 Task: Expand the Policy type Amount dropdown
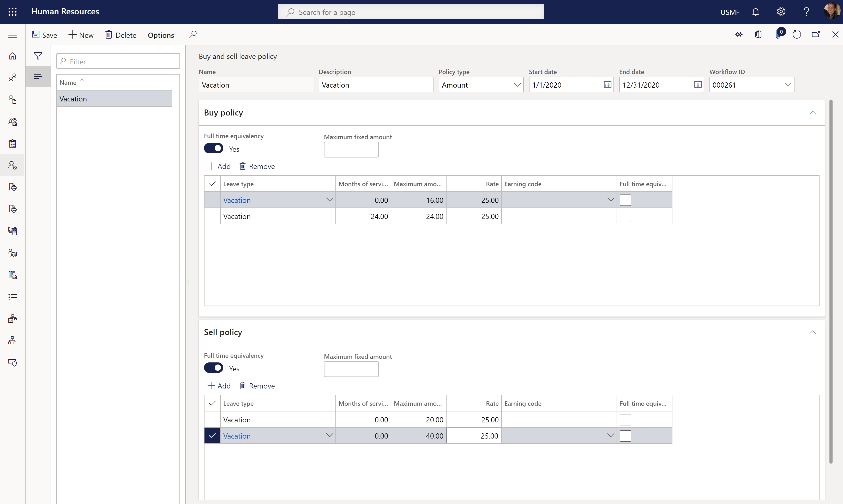517,84
